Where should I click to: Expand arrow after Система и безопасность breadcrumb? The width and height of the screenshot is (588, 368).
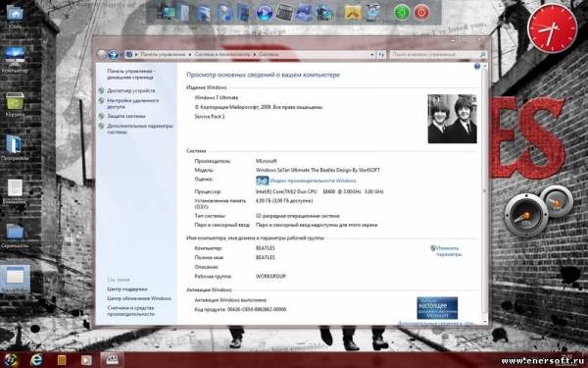254,55
